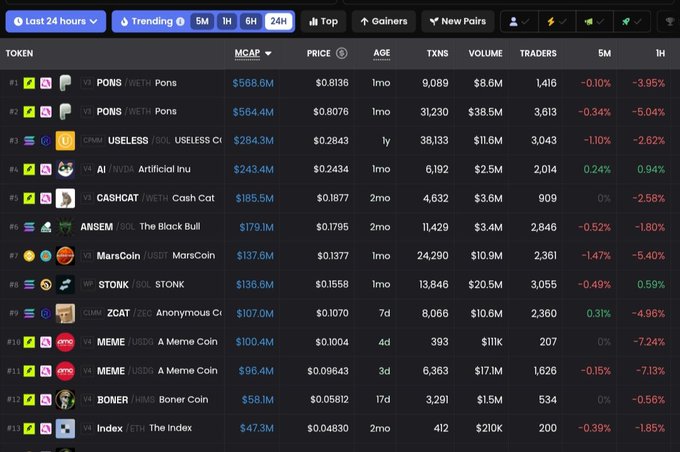Click the green chain icon for CASHCAT
Image resolution: width=680 pixels, height=452 pixels.
click(29, 198)
